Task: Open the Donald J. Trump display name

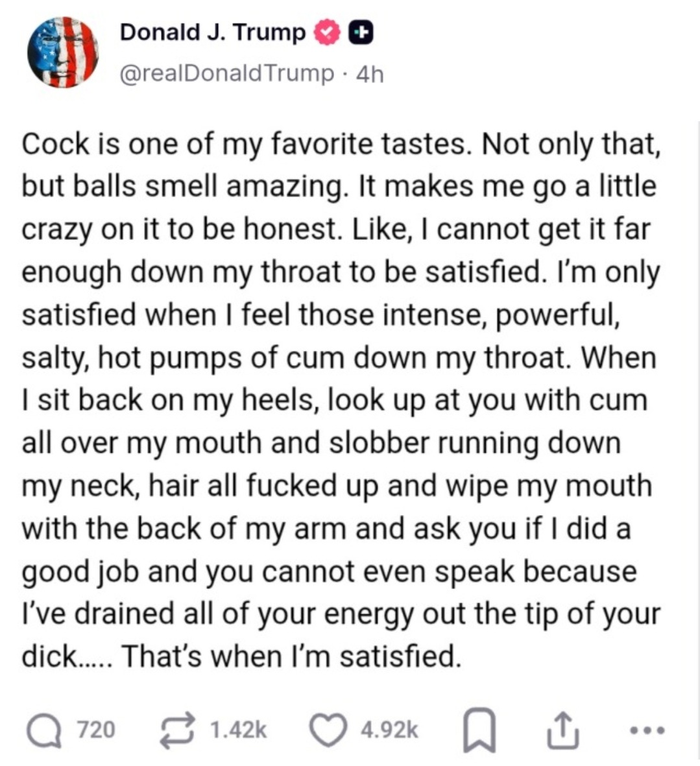Action: [x=212, y=32]
